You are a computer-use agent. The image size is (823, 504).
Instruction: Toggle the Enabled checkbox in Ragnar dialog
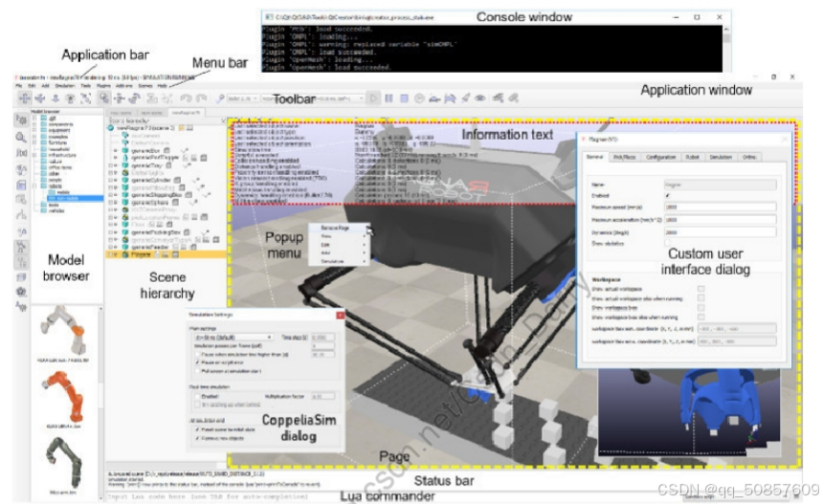tap(668, 196)
